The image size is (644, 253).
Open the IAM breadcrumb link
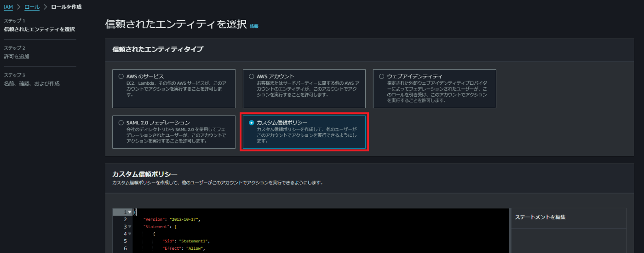coord(8,7)
